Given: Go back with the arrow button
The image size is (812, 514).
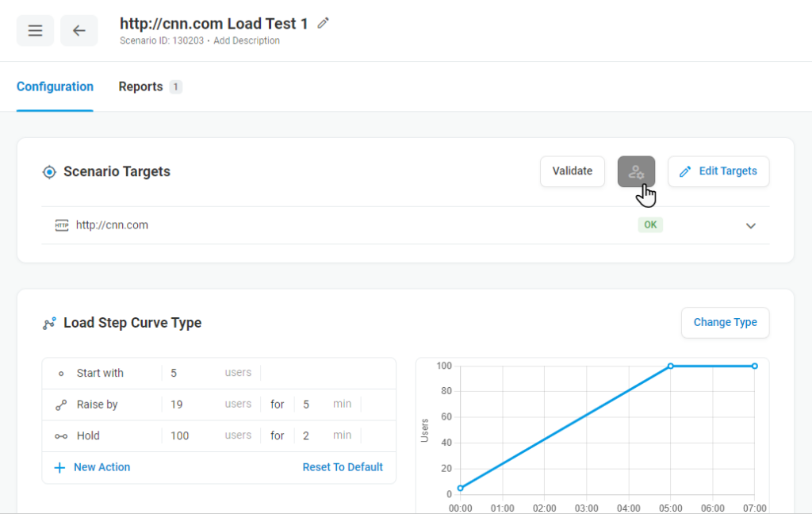Looking at the screenshot, I should [x=79, y=31].
